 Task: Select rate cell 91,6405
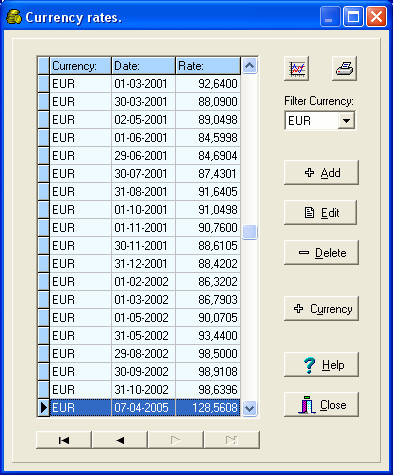point(208,192)
